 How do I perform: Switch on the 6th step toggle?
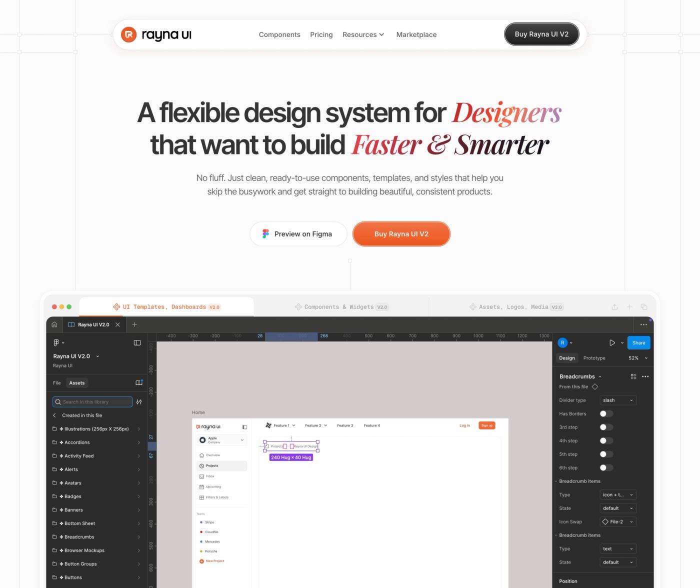pyautogui.click(x=606, y=467)
